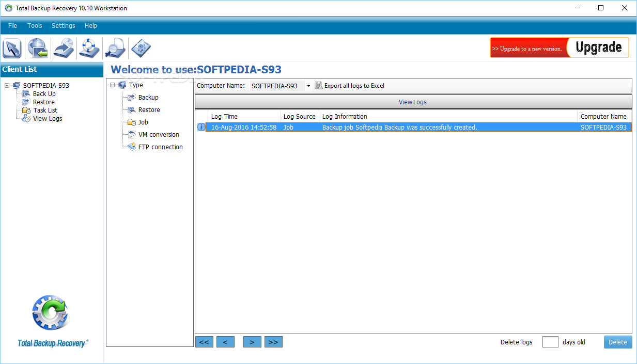Click the disc with blue arrow toolbar icon
This screenshot has width=637, height=364.
tap(64, 49)
